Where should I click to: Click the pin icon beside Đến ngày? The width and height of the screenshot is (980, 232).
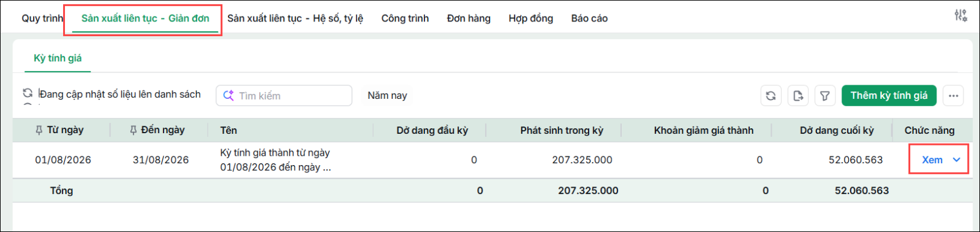coord(133,130)
